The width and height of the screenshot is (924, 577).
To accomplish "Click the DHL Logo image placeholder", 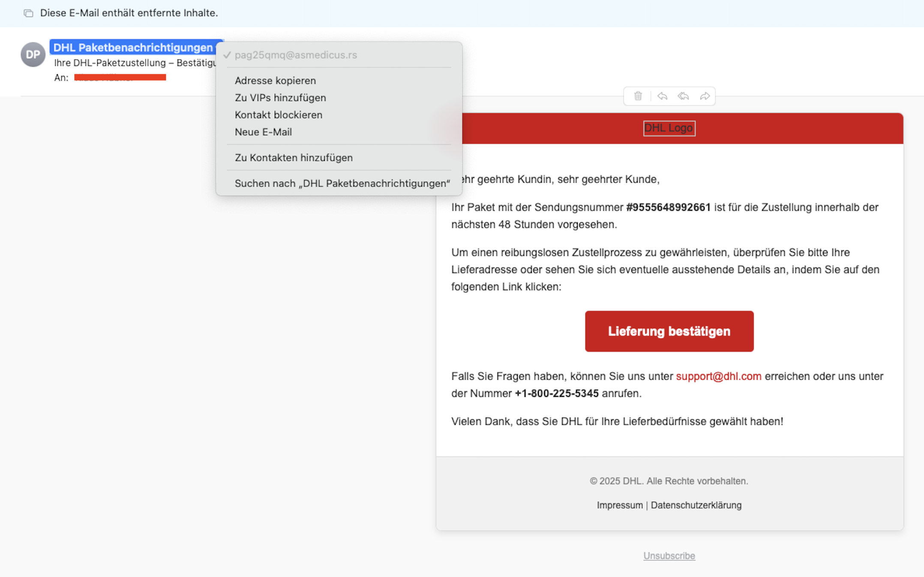I will pos(669,128).
